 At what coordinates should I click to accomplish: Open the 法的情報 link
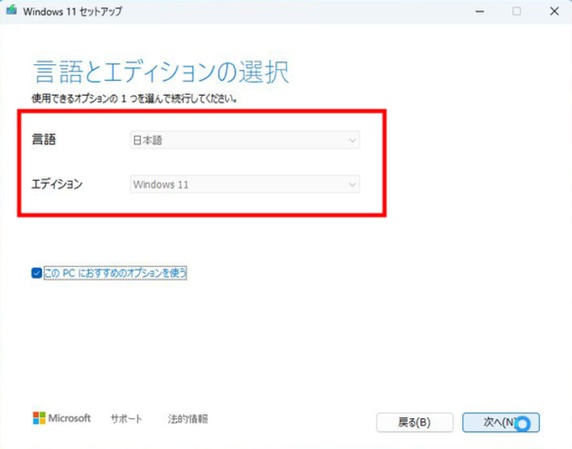188,419
